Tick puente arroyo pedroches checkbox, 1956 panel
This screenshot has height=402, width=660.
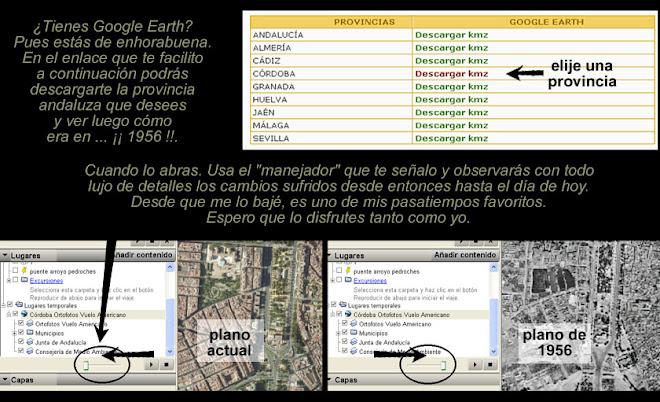339,270
